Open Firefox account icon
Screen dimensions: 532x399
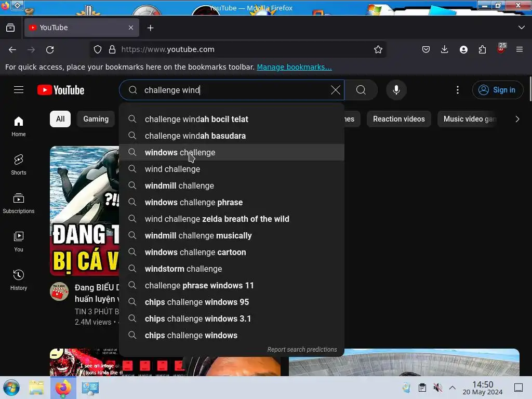tap(463, 49)
